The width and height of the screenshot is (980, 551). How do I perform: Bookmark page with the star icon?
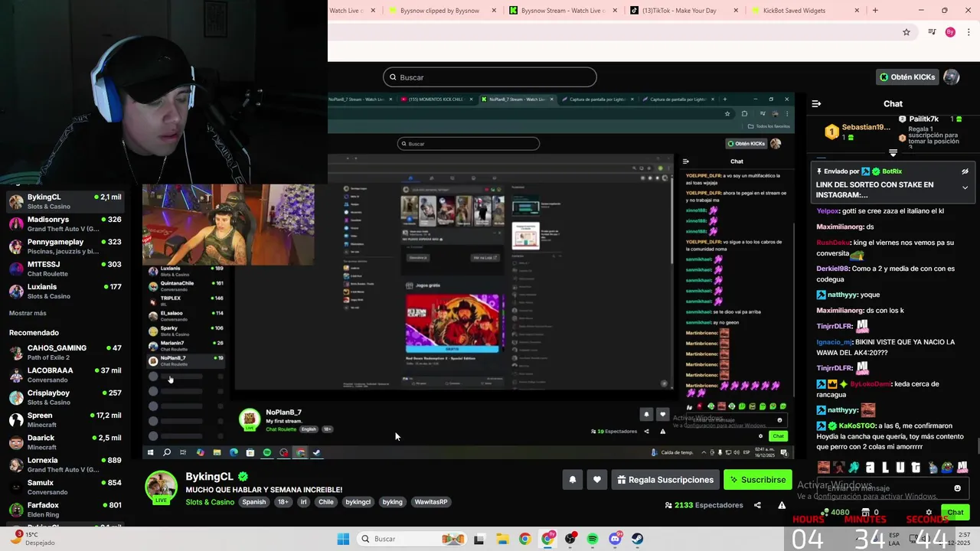pyautogui.click(x=906, y=32)
